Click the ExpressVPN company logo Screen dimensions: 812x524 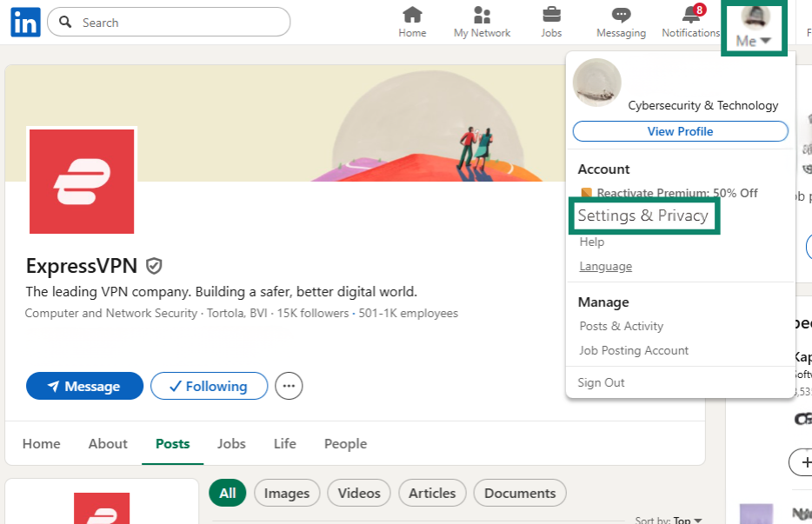pos(82,181)
